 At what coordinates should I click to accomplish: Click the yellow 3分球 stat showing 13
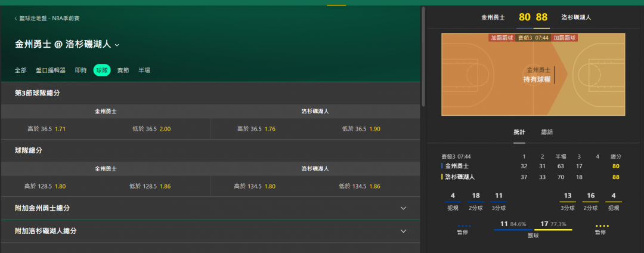pos(568,201)
